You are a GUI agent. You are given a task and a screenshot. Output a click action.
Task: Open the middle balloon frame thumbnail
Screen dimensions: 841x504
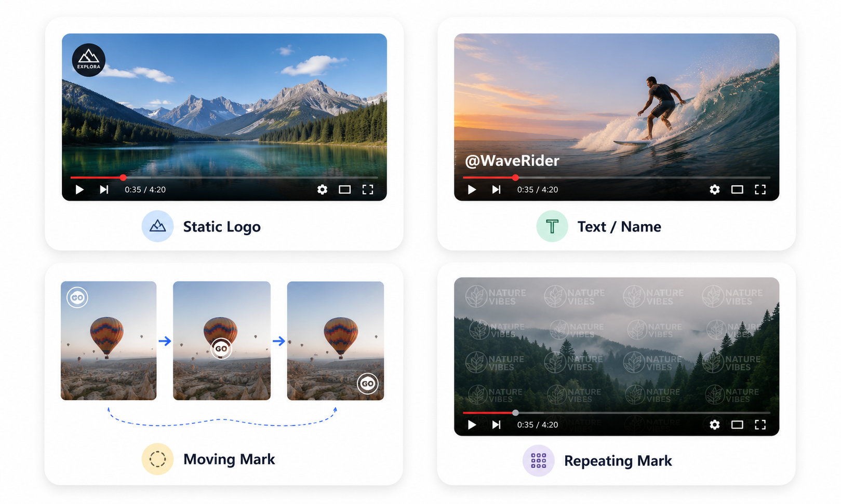click(x=222, y=340)
